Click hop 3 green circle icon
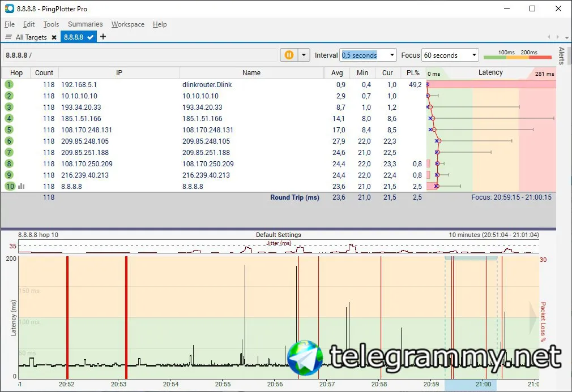This screenshot has height=392, width=572. pyautogui.click(x=9, y=107)
